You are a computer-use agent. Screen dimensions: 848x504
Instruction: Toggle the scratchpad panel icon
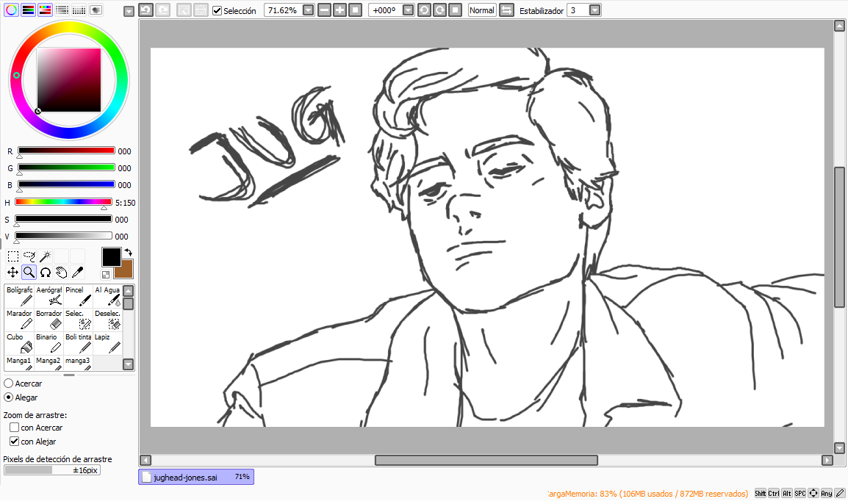[x=96, y=10]
